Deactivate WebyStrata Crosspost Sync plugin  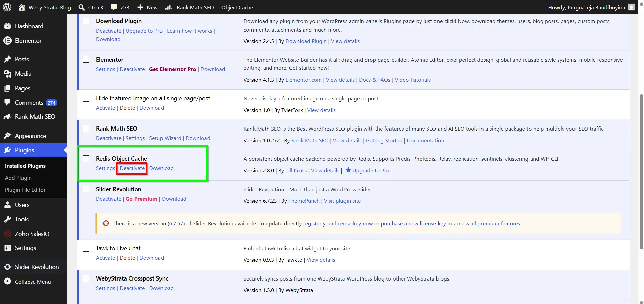[x=132, y=288]
